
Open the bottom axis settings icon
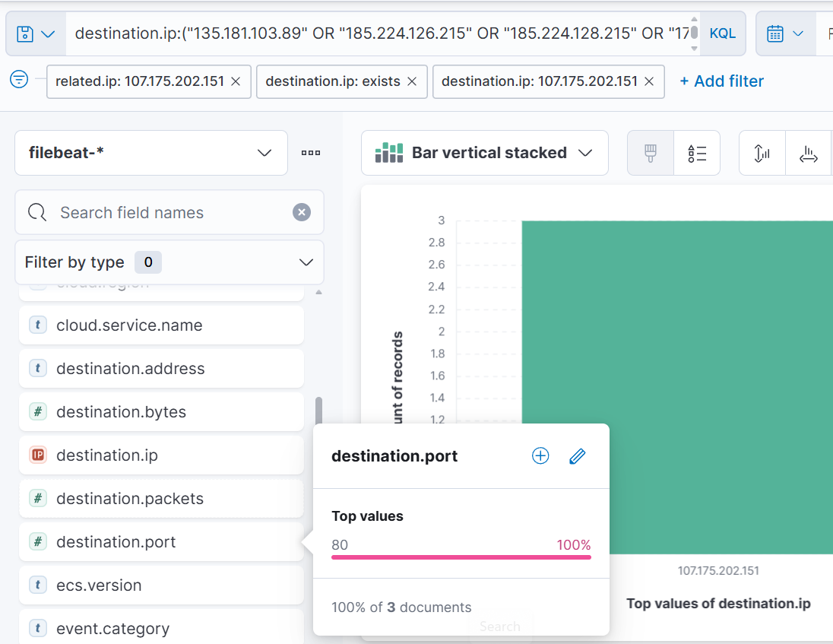click(809, 153)
